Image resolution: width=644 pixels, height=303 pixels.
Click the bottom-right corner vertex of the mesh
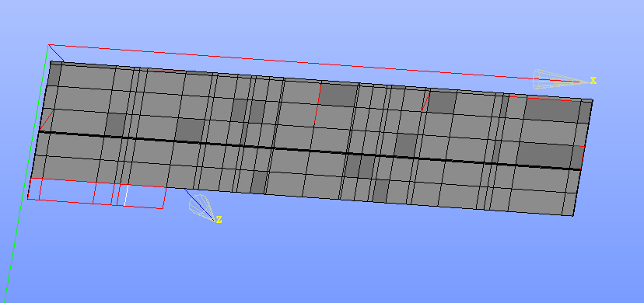pyautogui.click(x=573, y=216)
